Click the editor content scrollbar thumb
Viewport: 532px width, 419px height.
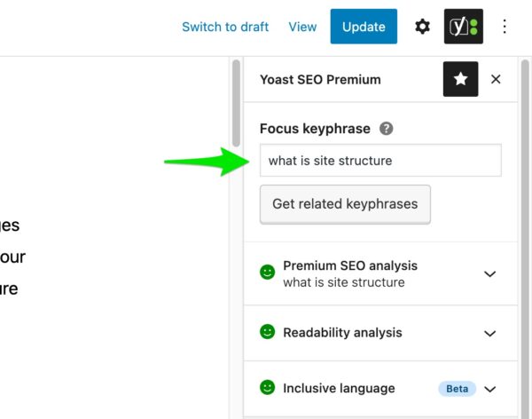pyautogui.click(x=237, y=103)
